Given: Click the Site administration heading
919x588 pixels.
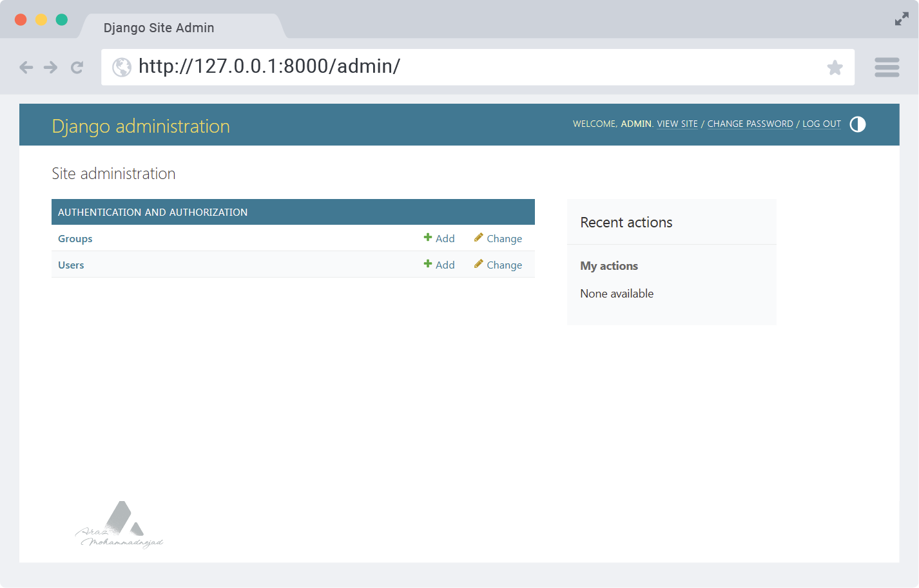Looking at the screenshot, I should pos(113,173).
